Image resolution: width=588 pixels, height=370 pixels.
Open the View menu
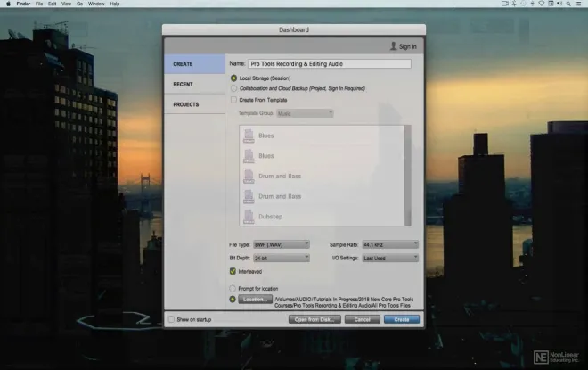coord(67,4)
